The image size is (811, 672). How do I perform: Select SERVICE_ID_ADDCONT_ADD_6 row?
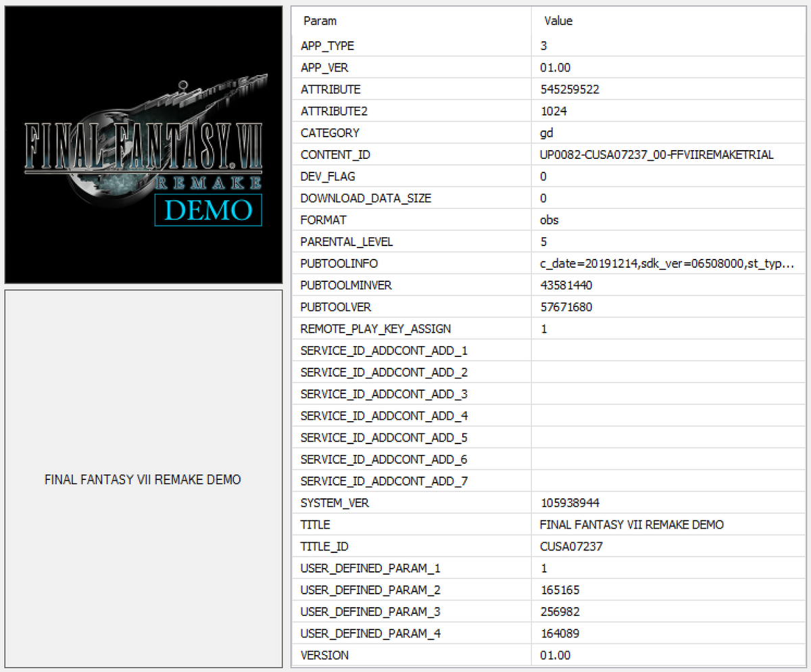(549, 460)
